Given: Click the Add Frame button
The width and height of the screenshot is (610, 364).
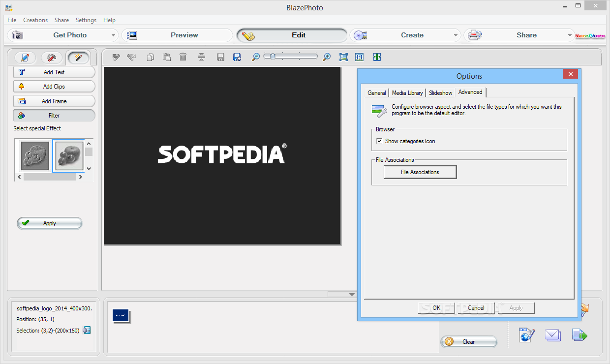Looking at the screenshot, I should pyautogui.click(x=54, y=101).
